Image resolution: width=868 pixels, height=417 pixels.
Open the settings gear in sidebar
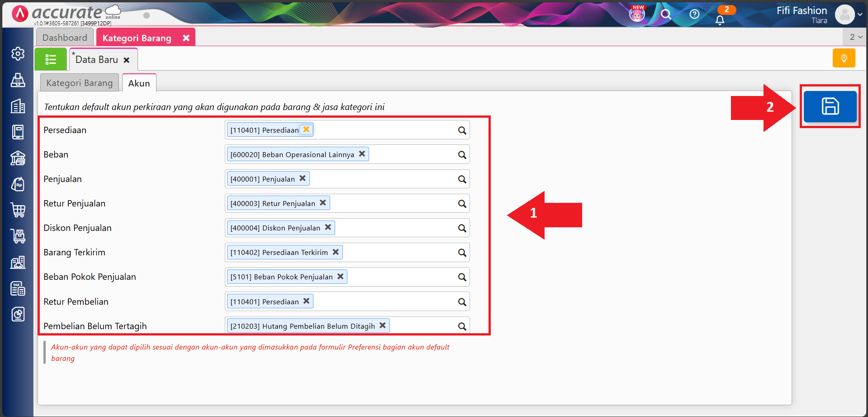[x=18, y=54]
